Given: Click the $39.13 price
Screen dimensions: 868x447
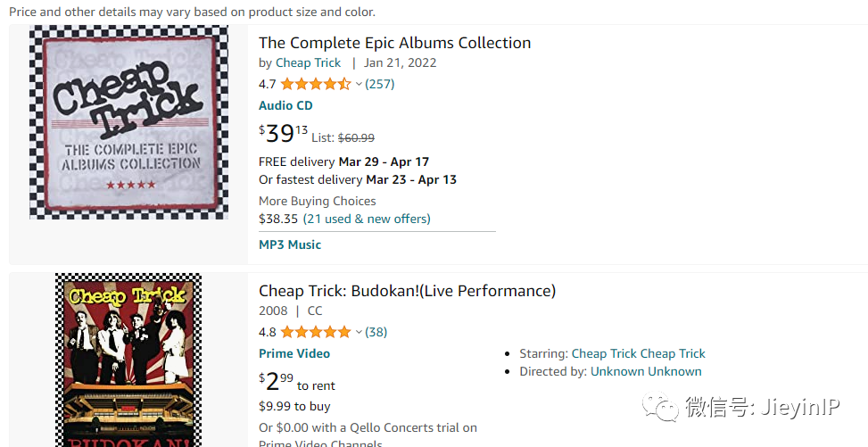Looking at the screenshot, I should (x=283, y=134).
